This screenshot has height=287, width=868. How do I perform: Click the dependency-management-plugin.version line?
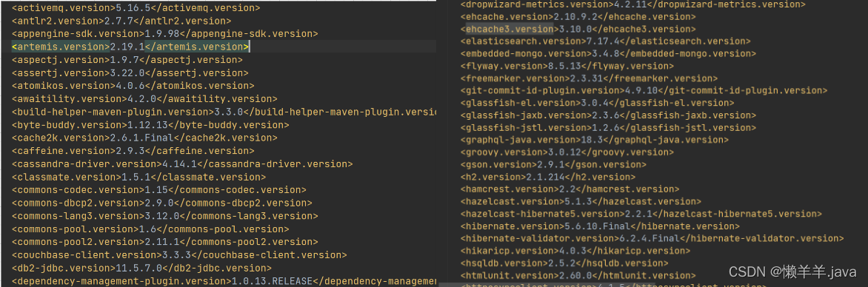click(224, 282)
